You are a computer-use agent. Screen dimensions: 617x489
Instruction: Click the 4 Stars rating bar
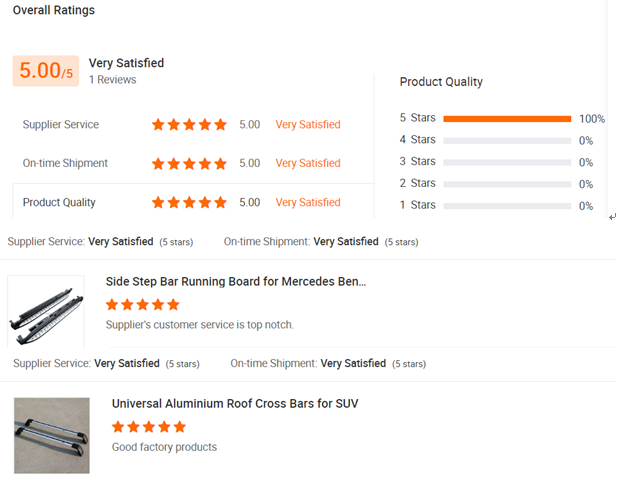pyautogui.click(x=507, y=141)
